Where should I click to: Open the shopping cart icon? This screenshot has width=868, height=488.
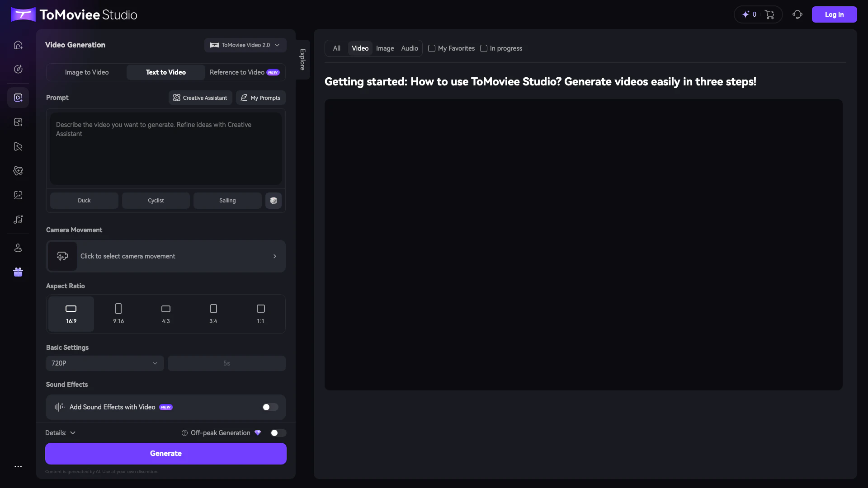769,14
